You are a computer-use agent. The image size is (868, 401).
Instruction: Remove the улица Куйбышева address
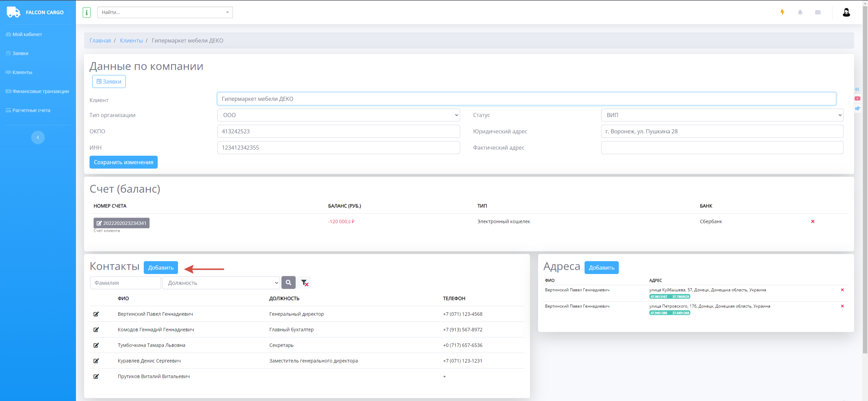[842, 290]
